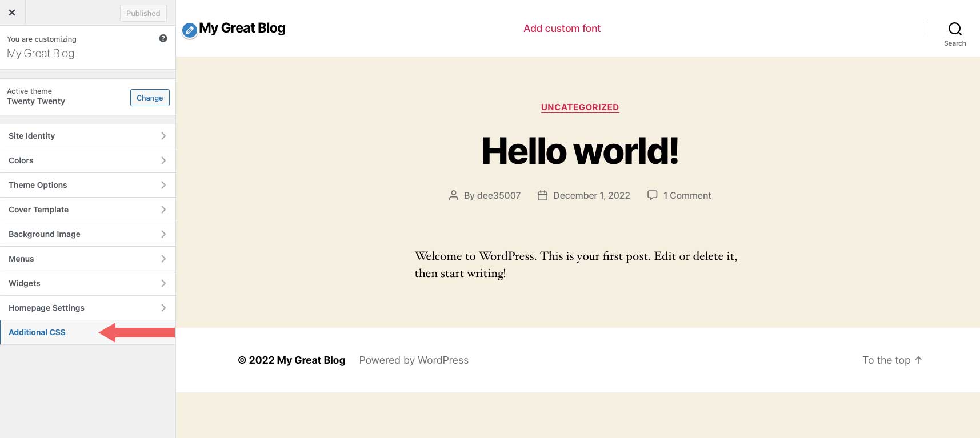Image resolution: width=980 pixels, height=438 pixels.
Task: Open the help question mark icon
Action: (x=163, y=38)
